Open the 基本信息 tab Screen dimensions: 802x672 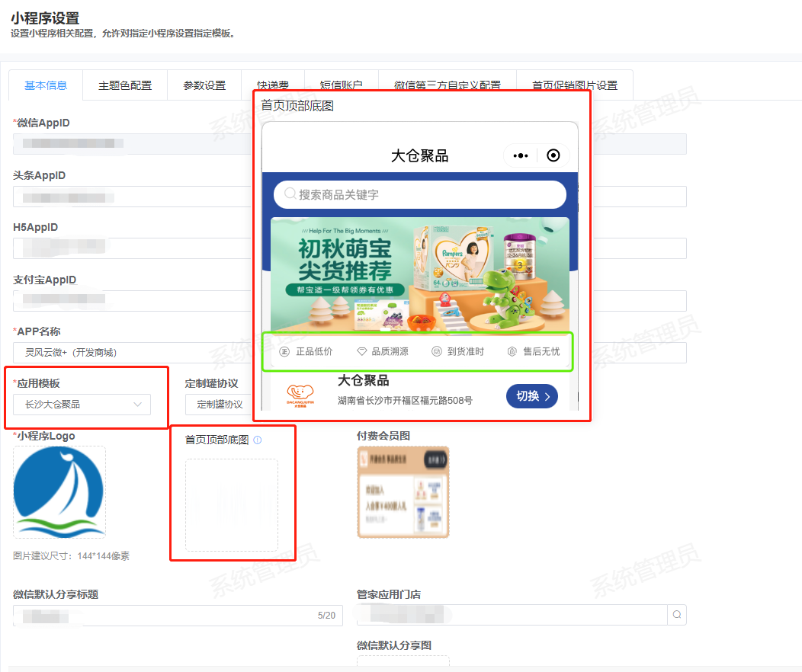[46, 85]
